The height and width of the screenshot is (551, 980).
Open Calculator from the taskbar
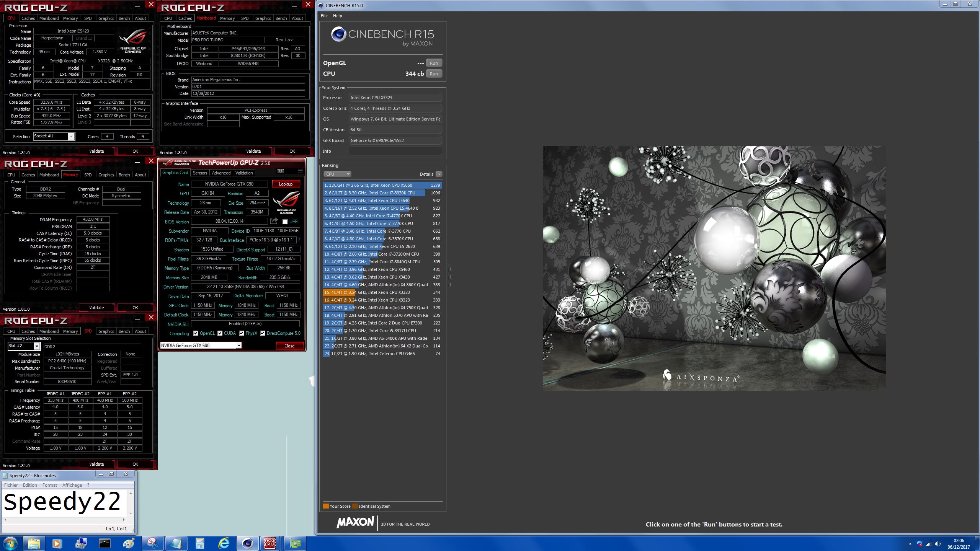(200, 543)
